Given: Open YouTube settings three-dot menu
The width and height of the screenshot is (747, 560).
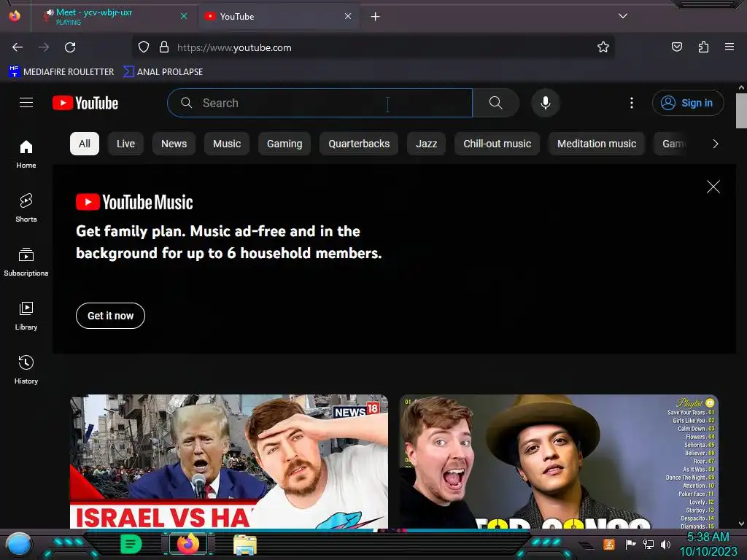Looking at the screenshot, I should tap(632, 103).
